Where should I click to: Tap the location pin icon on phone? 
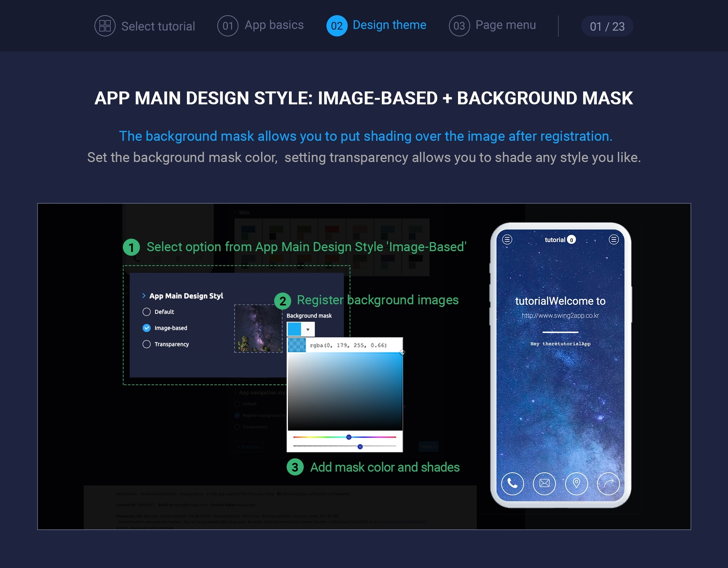coord(576,483)
